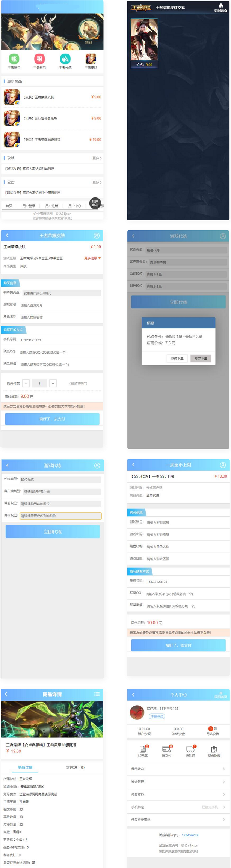Click 继续下单 in the 信息 dialog
This screenshot has width=231, height=868.
tap(177, 358)
